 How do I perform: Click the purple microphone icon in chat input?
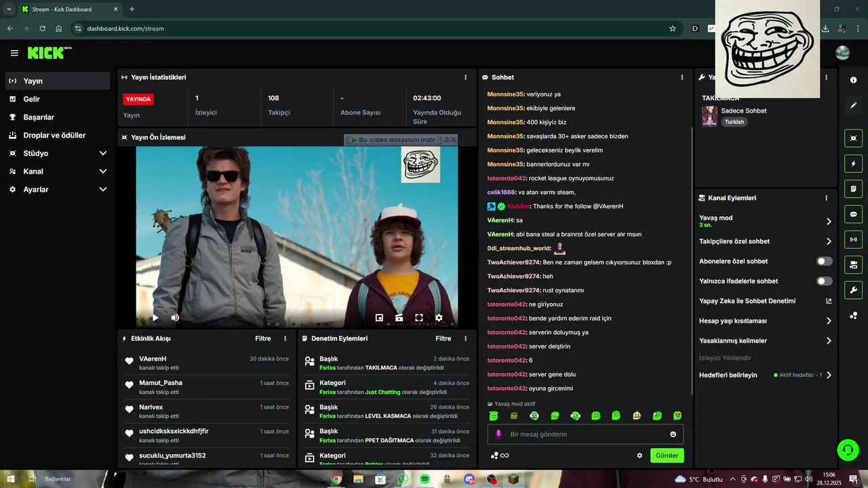tap(498, 434)
